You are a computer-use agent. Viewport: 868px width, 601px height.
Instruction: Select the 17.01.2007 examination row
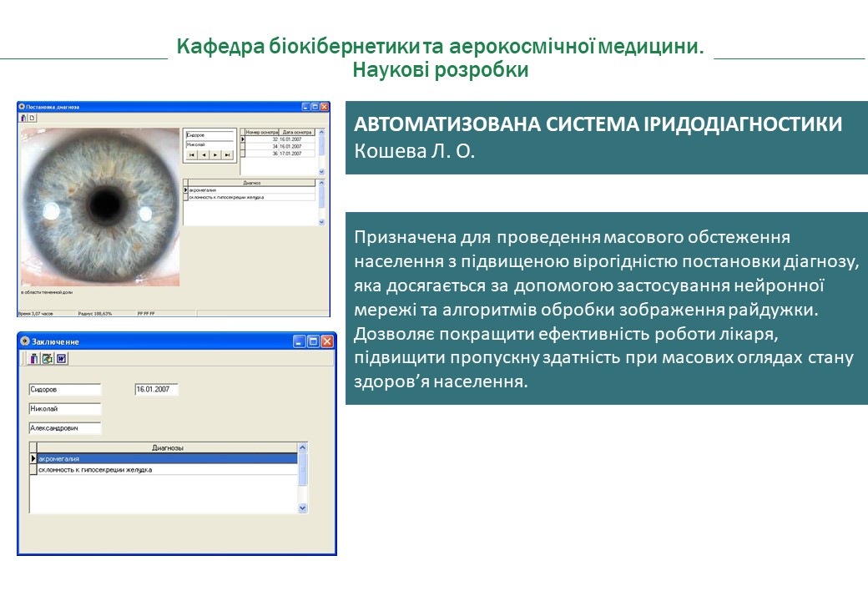296,154
